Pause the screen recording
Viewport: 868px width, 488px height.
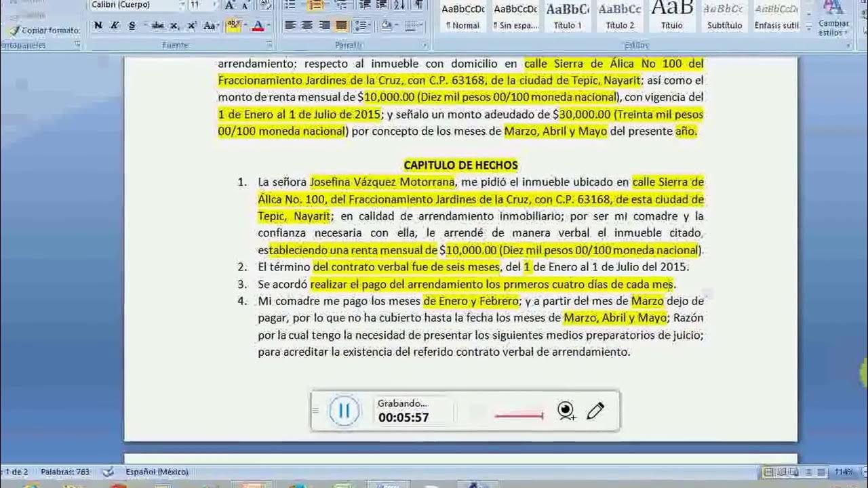coord(344,410)
